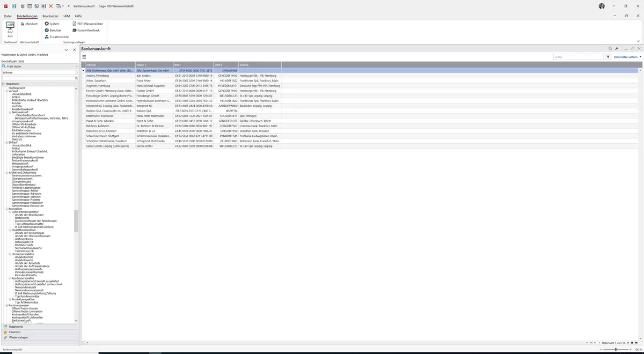The height and width of the screenshot is (354, 644).
Task: Open the wrench settings icon in Bankenauskunft
Action: point(617,48)
